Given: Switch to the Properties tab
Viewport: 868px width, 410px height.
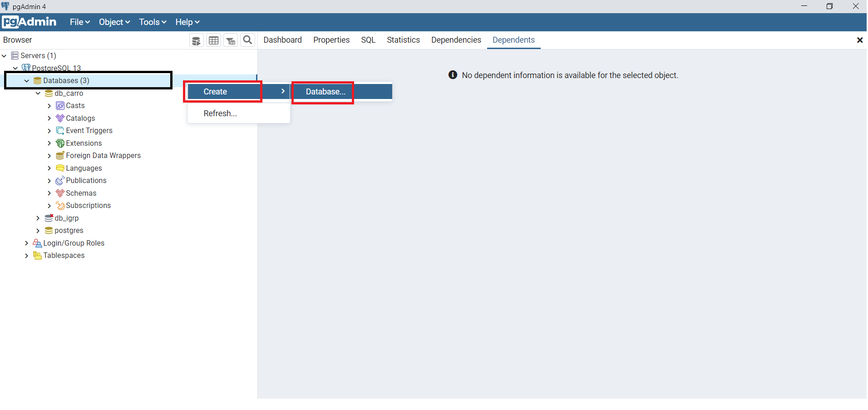Looking at the screenshot, I should pyautogui.click(x=331, y=40).
